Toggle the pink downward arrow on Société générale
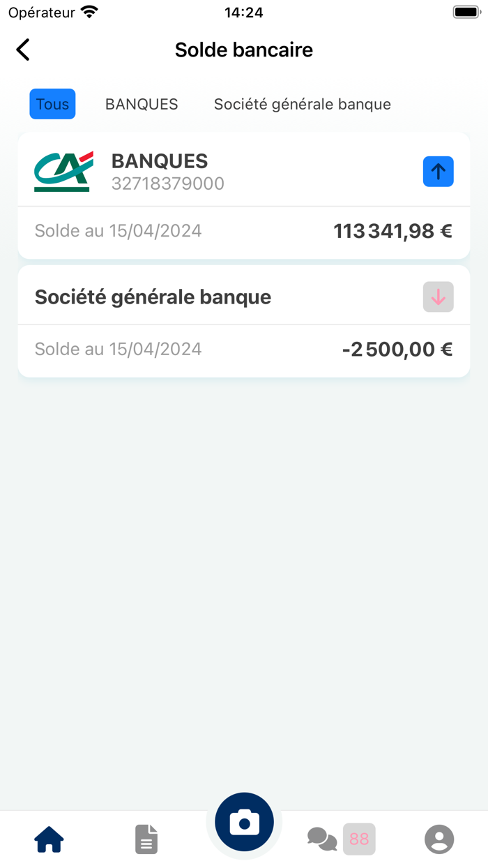Image resolution: width=488 pixels, height=868 pixels. click(438, 297)
